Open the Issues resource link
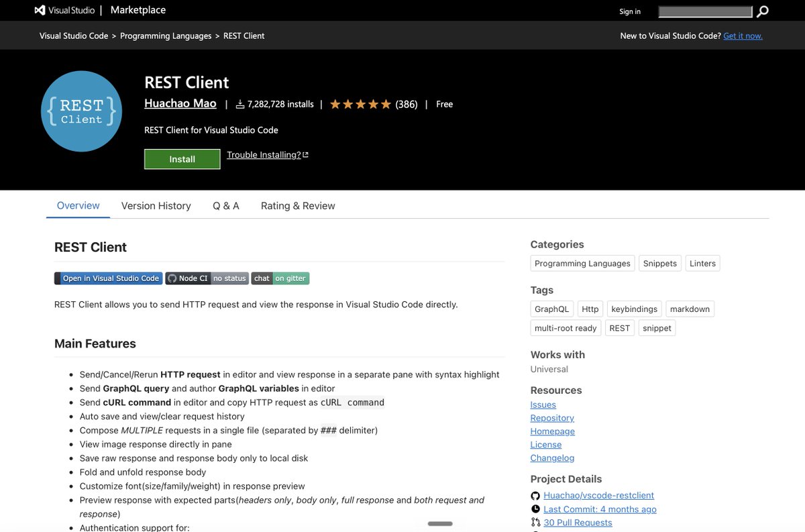 (543, 405)
